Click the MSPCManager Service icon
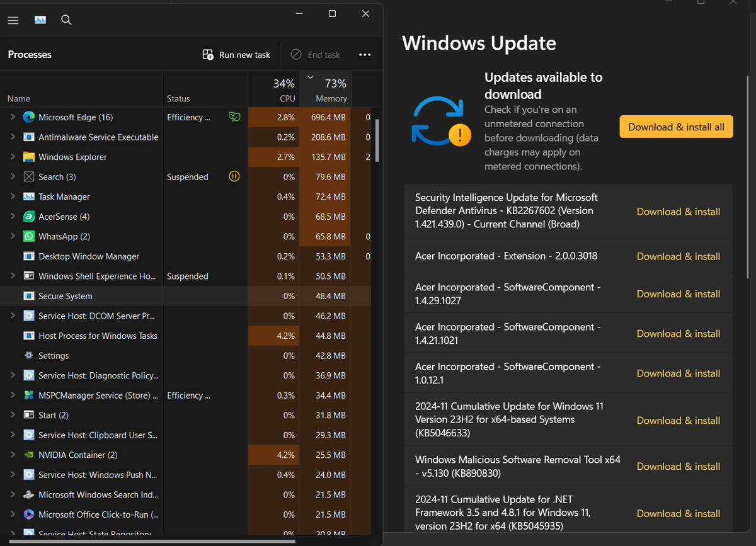This screenshot has width=756, height=546. 28,395
